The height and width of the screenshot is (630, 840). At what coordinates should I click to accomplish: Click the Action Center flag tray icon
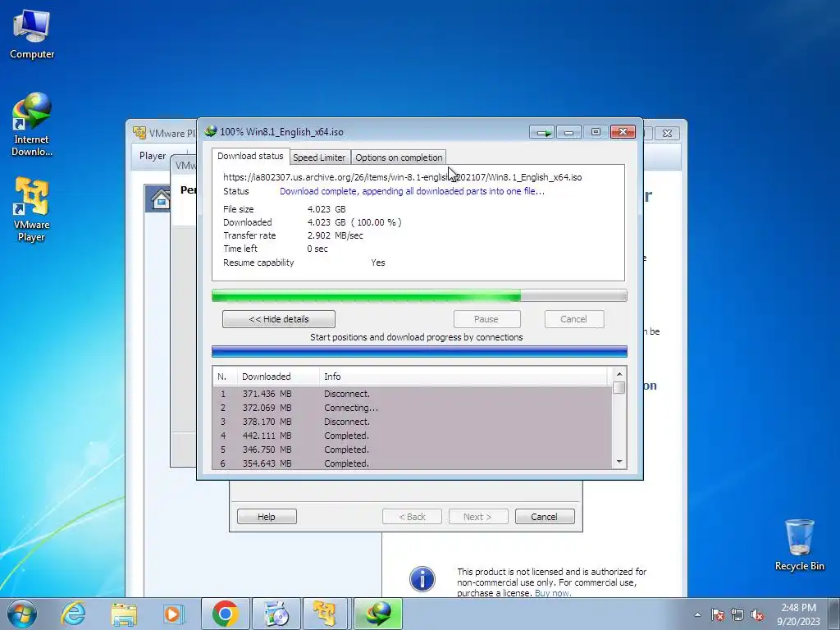click(x=718, y=614)
